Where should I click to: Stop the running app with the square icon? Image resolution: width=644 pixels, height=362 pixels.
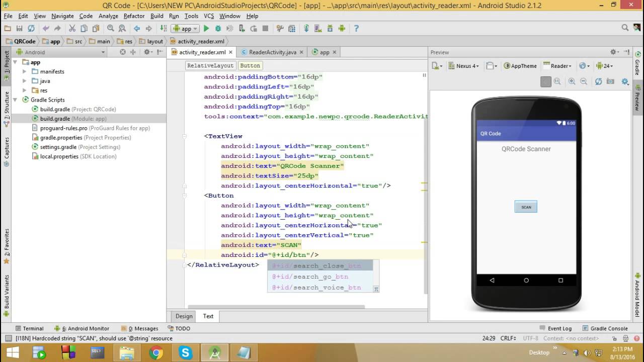tap(265, 29)
